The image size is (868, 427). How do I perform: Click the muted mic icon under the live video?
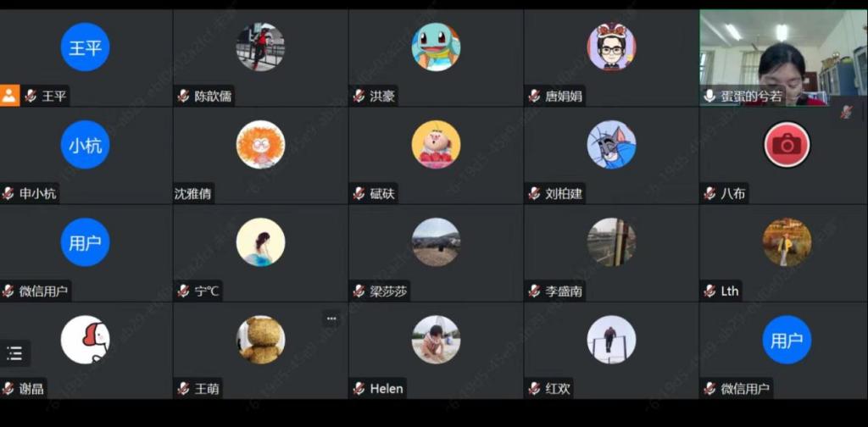point(846,112)
